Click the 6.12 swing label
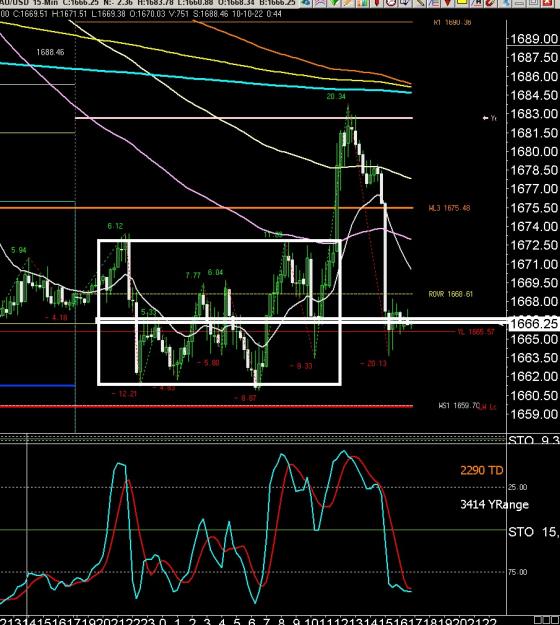This screenshot has height=625, width=560. pos(115,226)
